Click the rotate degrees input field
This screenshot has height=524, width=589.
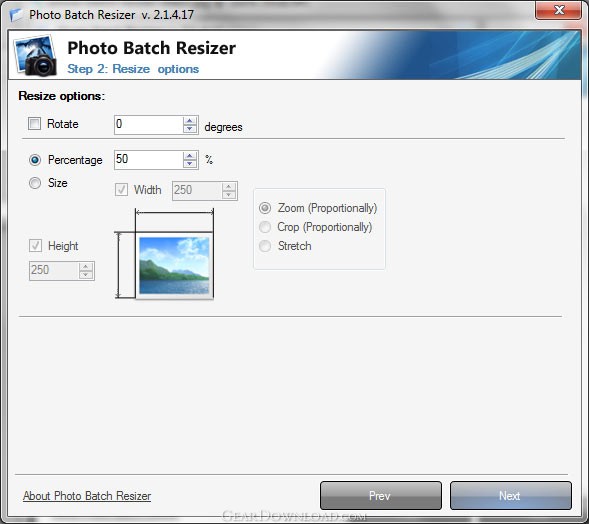pyautogui.click(x=149, y=125)
